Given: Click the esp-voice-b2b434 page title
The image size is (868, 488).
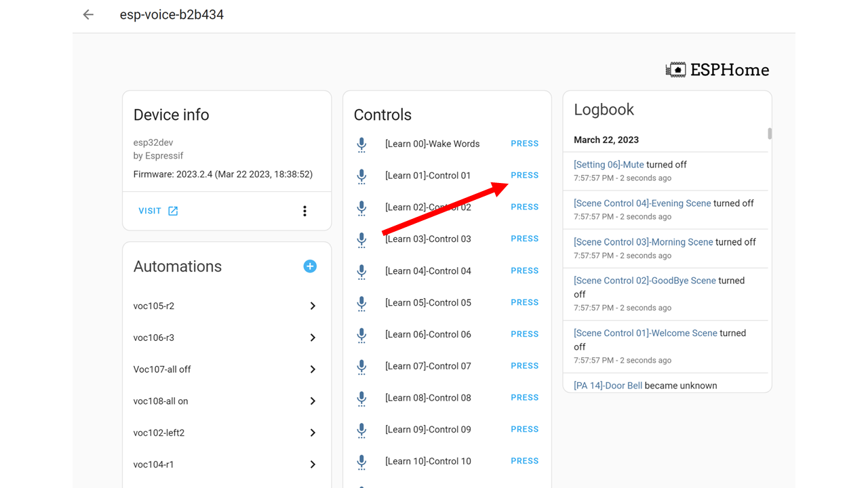Looking at the screenshot, I should (x=172, y=14).
